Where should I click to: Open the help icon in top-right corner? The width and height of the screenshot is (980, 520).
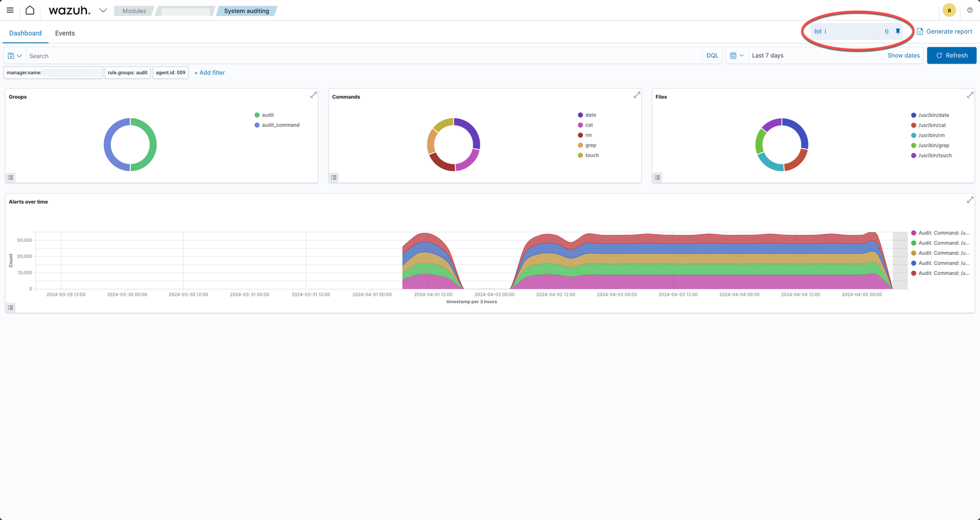970,10
